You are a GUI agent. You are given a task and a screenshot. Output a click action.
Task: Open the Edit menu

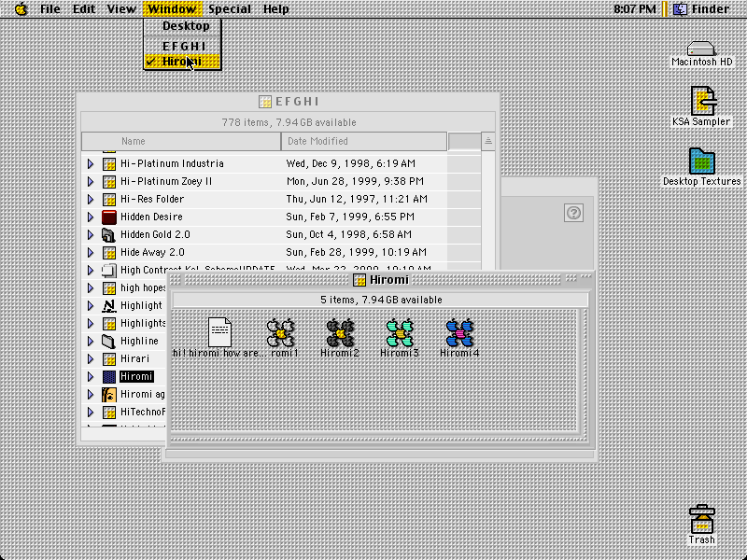(84, 8)
